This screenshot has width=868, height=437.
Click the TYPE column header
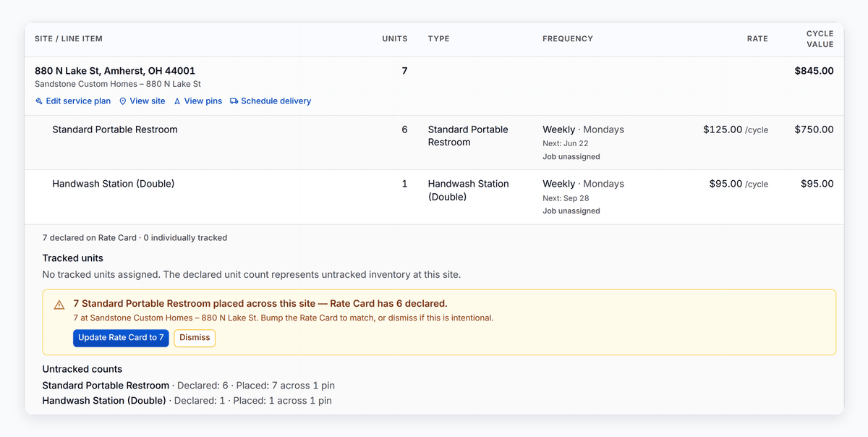coord(438,39)
